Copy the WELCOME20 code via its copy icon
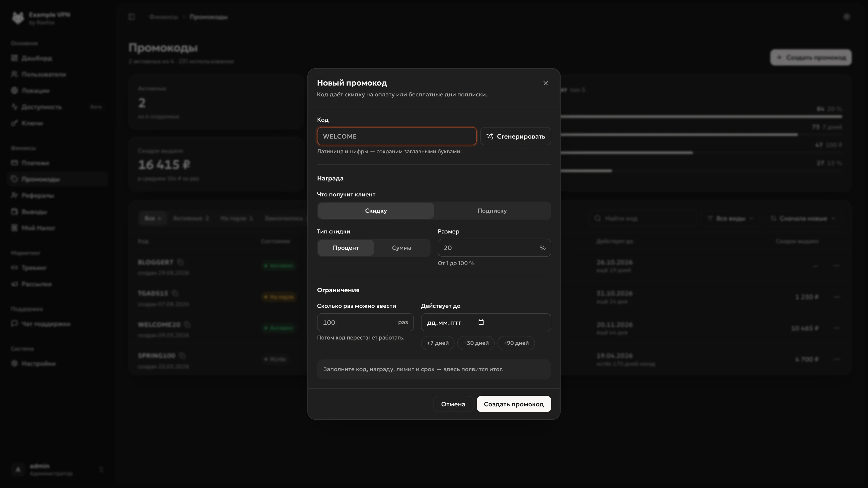This screenshot has width=868, height=488. click(187, 325)
